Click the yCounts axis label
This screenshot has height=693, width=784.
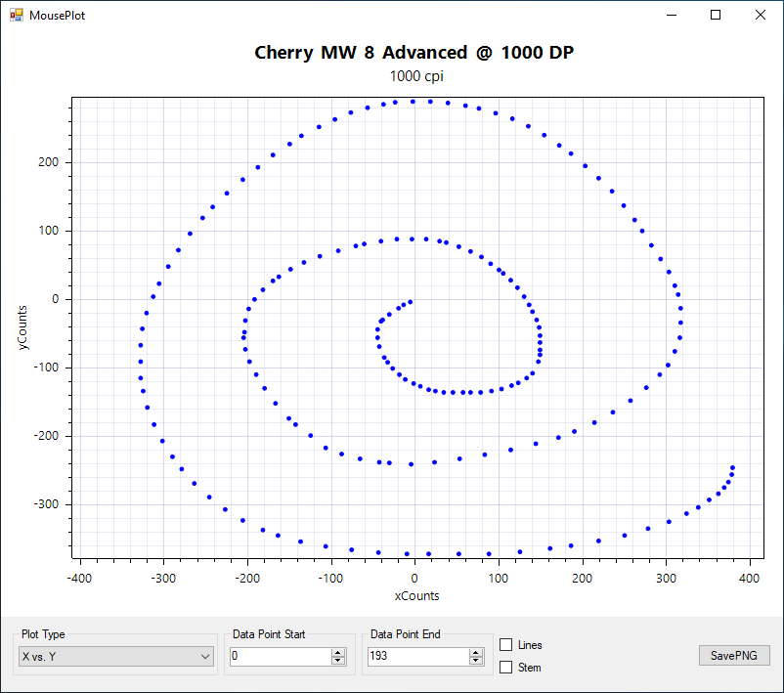pyautogui.click(x=22, y=327)
